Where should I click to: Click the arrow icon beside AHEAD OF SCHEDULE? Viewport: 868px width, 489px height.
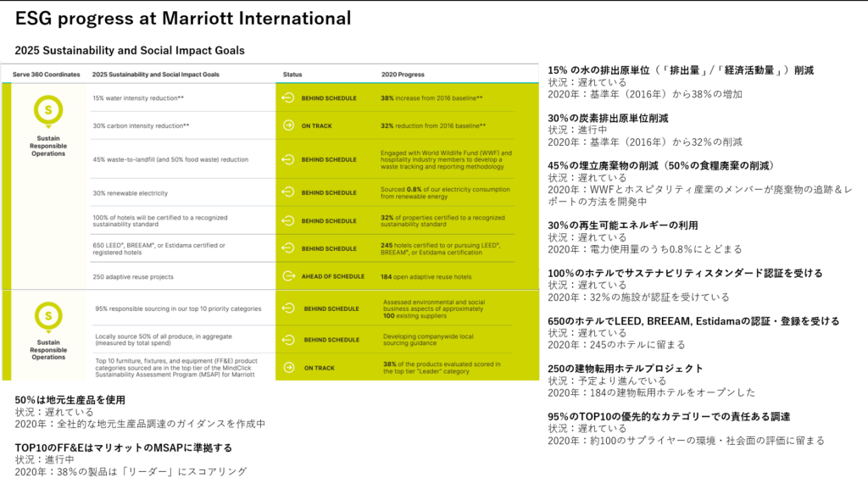[288, 276]
